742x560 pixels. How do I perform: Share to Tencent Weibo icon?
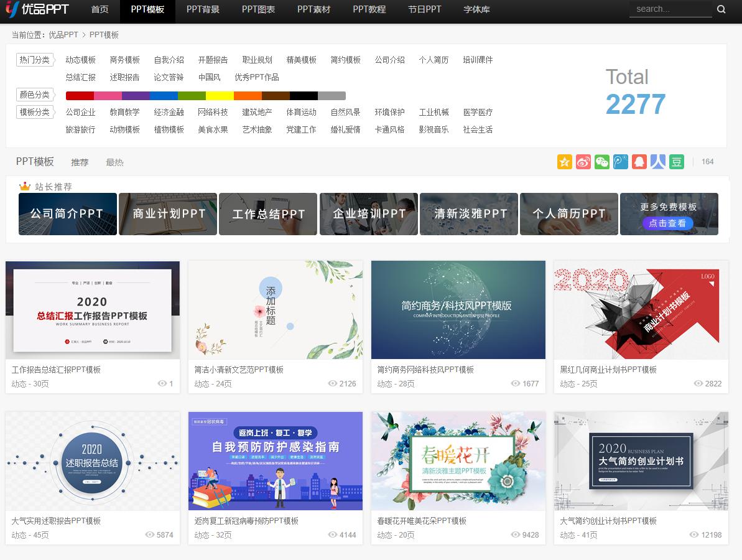620,162
